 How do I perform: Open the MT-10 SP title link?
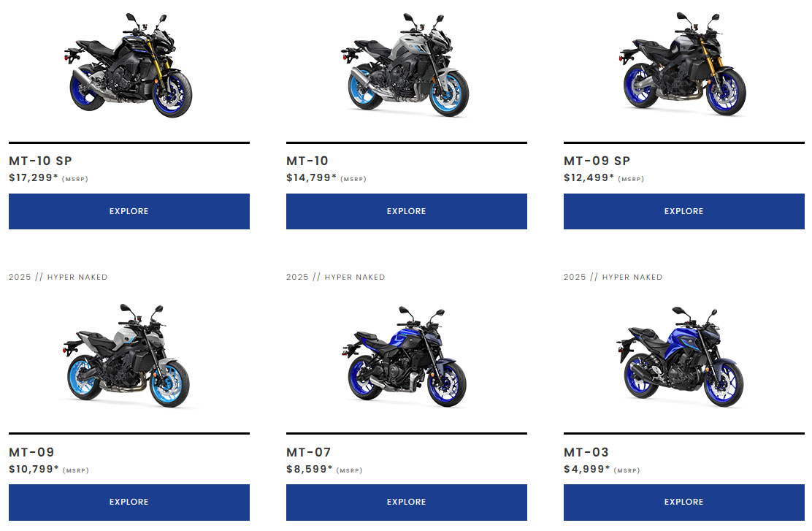coord(40,161)
